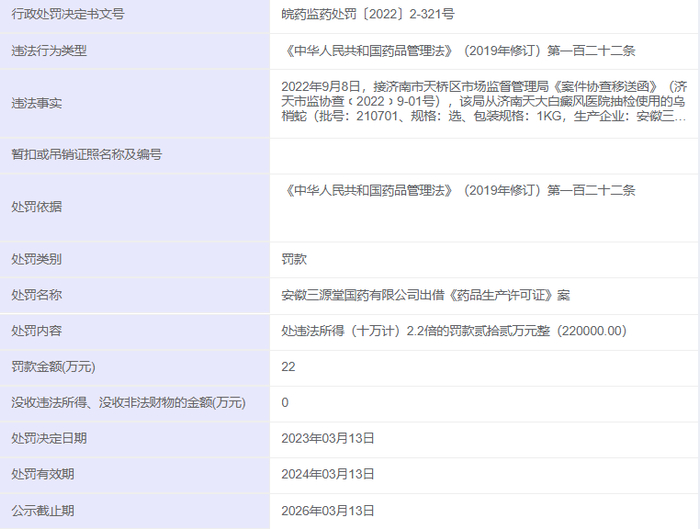The image size is (700, 529).
Task: Click the 罚款 penalty category value
Action: pyautogui.click(x=294, y=259)
